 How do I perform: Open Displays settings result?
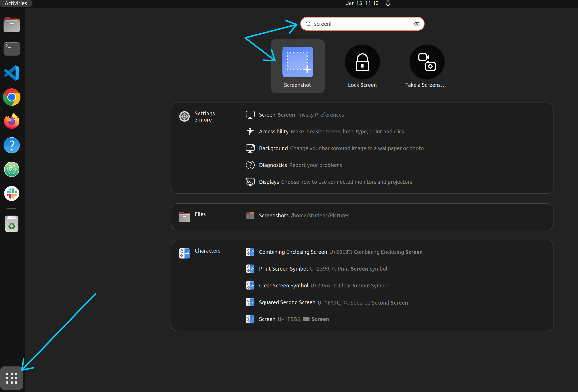(x=329, y=182)
